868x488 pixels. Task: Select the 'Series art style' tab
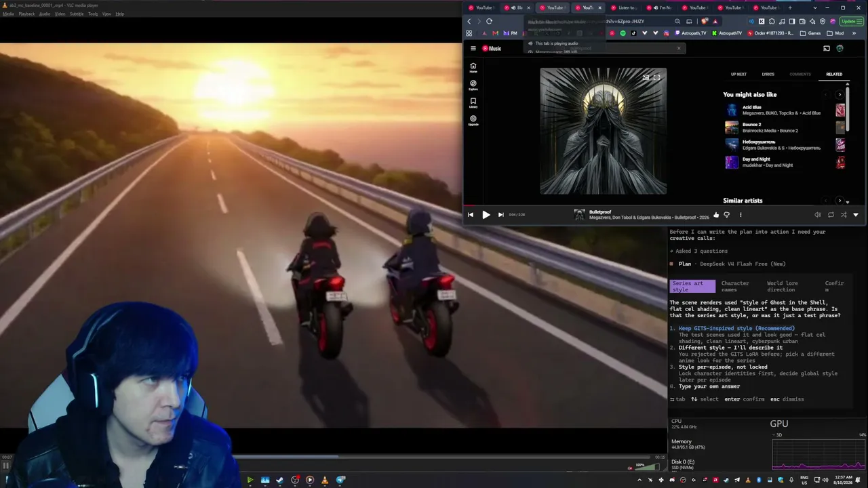692,286
